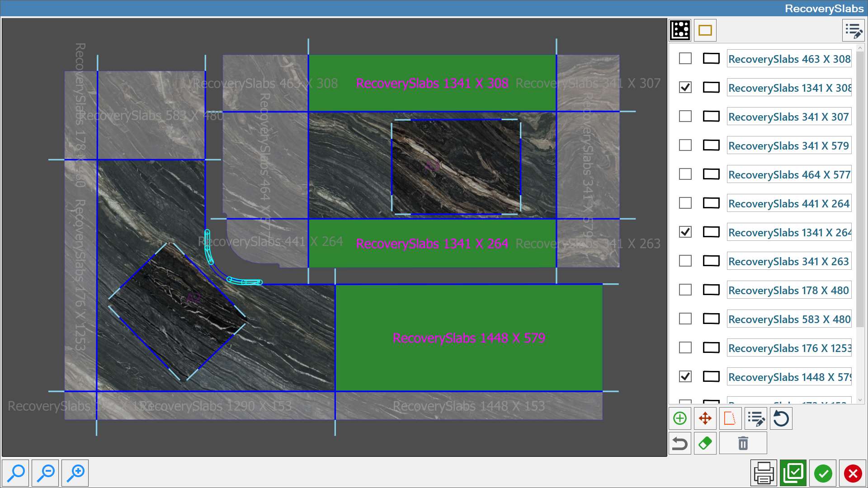868x488 pixels.
Task: Click the rectangle icon beside RecoverySlabs 1448 X 579
Action: [711, 377]
